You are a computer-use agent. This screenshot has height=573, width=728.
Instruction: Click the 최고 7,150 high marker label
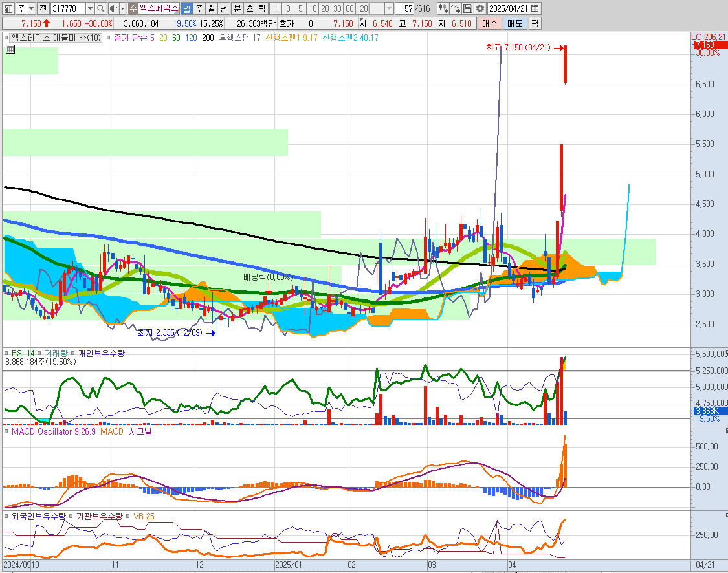point(518,47)
